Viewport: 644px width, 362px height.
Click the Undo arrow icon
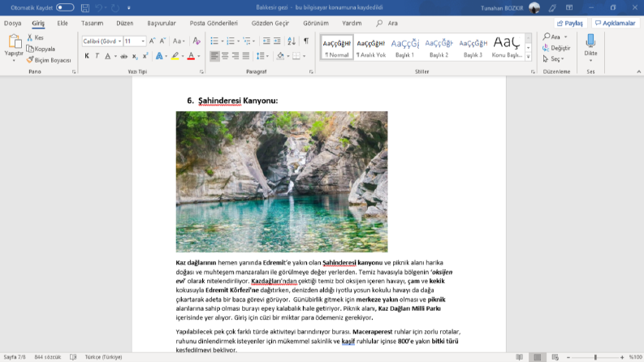click(x=99, y=7)
